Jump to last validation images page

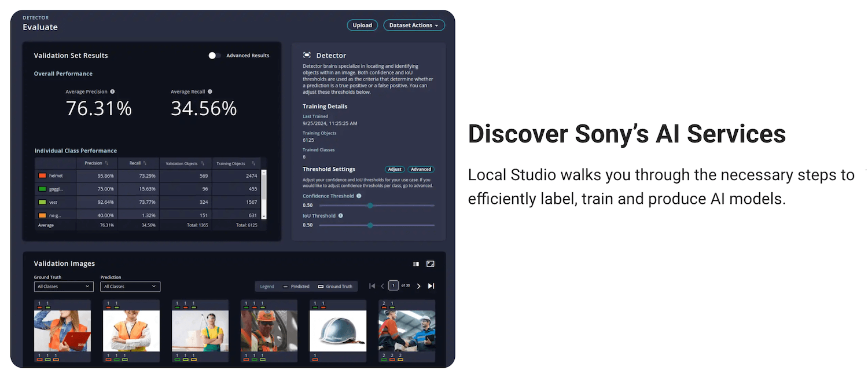(431, 286)
